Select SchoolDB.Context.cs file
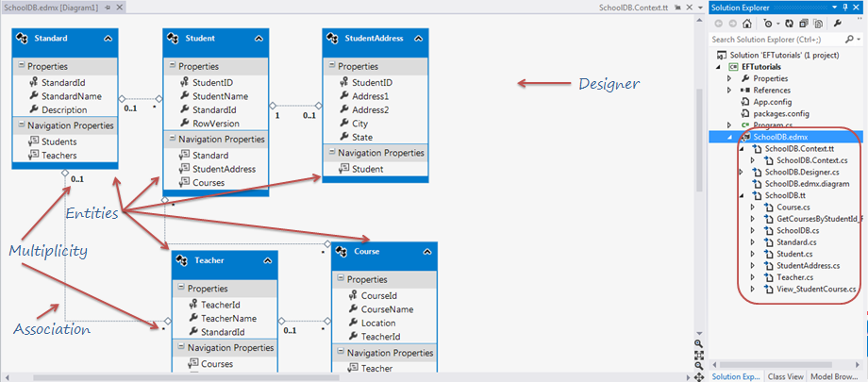Image resolution: width=868 pixels, height=382 pixels. pyautogui.click(x=811, y=160)
